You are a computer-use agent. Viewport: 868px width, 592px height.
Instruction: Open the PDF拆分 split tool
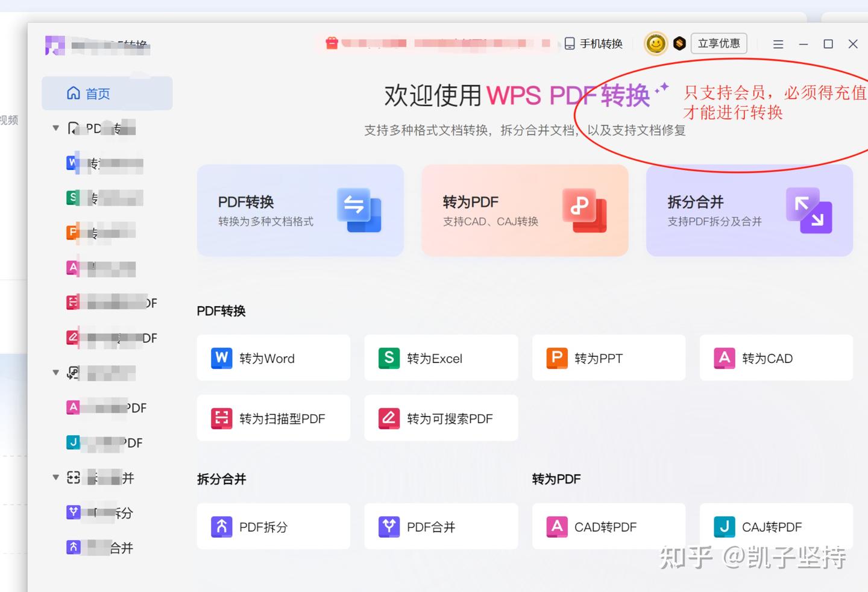pos(272,526)
